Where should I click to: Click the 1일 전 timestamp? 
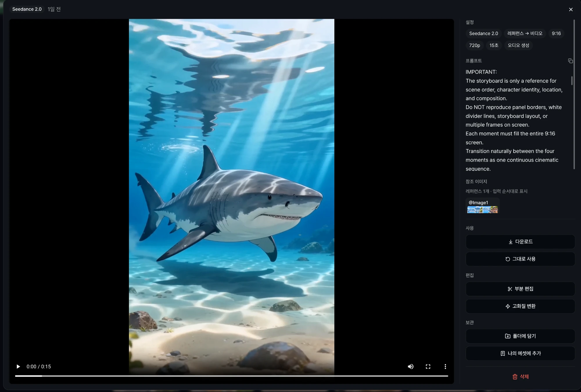tap(54, 9)
